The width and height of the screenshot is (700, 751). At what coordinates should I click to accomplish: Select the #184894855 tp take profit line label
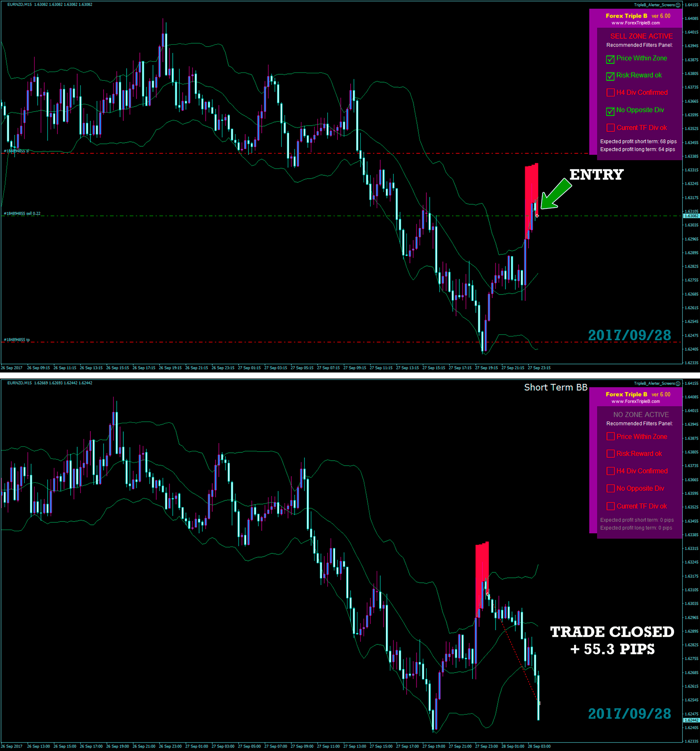click(x=17, y=339)
